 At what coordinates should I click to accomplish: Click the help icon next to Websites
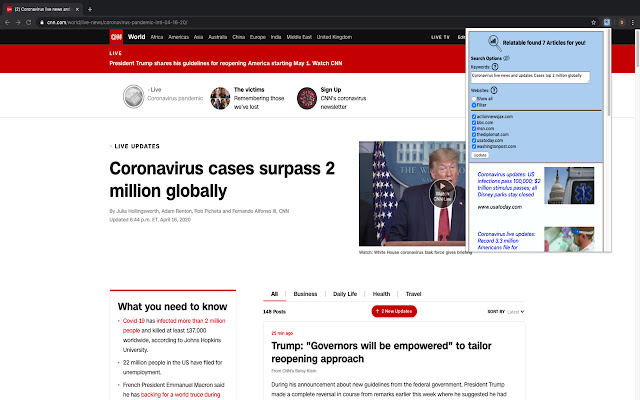[x=494, y=91]
